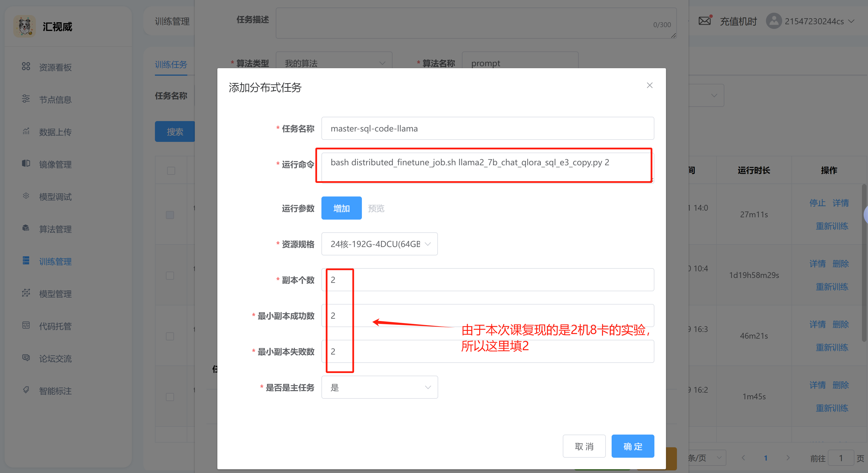Viewport: 868px width, 473px height.
Task: Click page number 1 in pagination
Action: pyautogui.click(x=766, y=458)
